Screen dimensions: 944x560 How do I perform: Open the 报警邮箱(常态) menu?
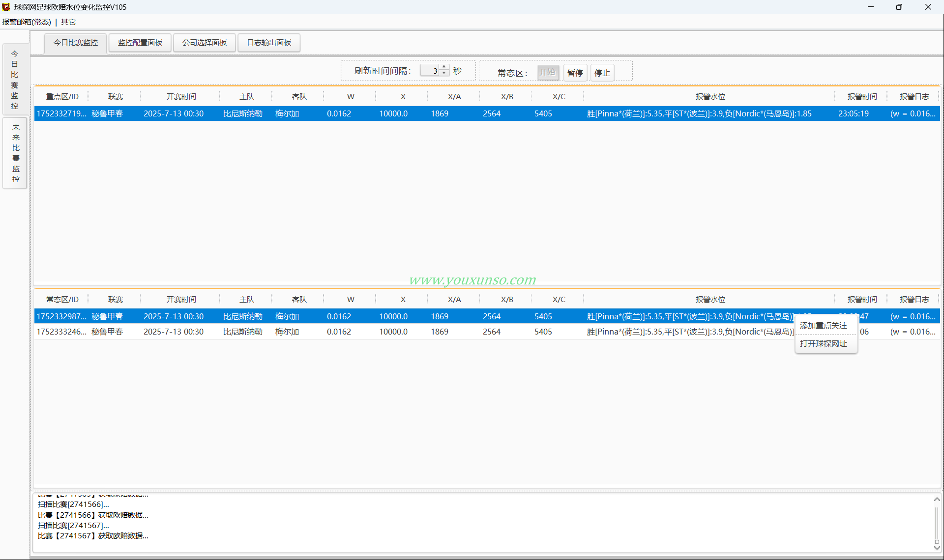coord(27,22)
